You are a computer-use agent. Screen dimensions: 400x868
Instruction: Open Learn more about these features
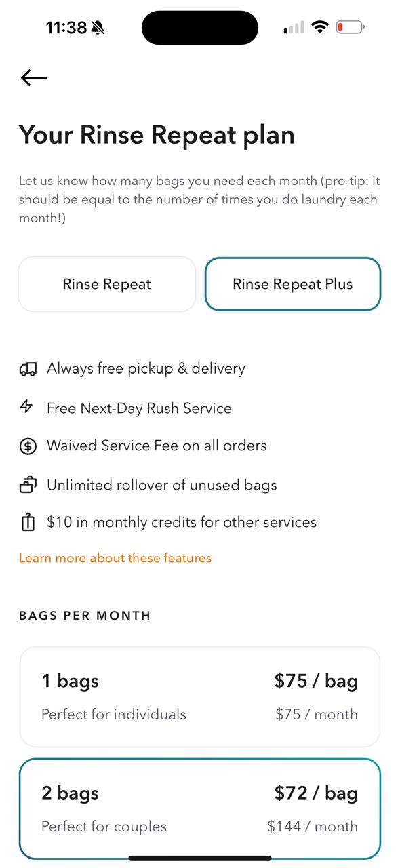tap(115, 558)
